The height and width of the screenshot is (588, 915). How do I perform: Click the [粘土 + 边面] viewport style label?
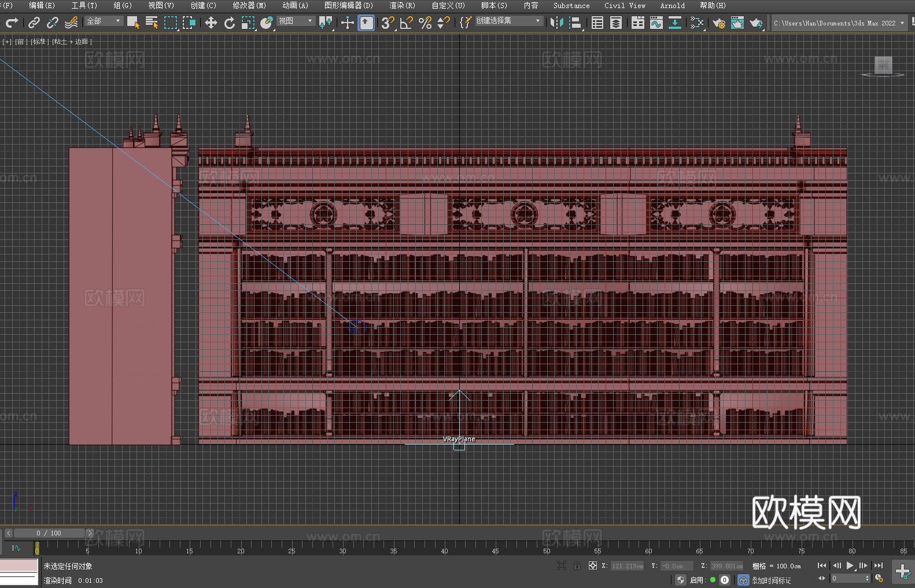[x=72, y=42]
